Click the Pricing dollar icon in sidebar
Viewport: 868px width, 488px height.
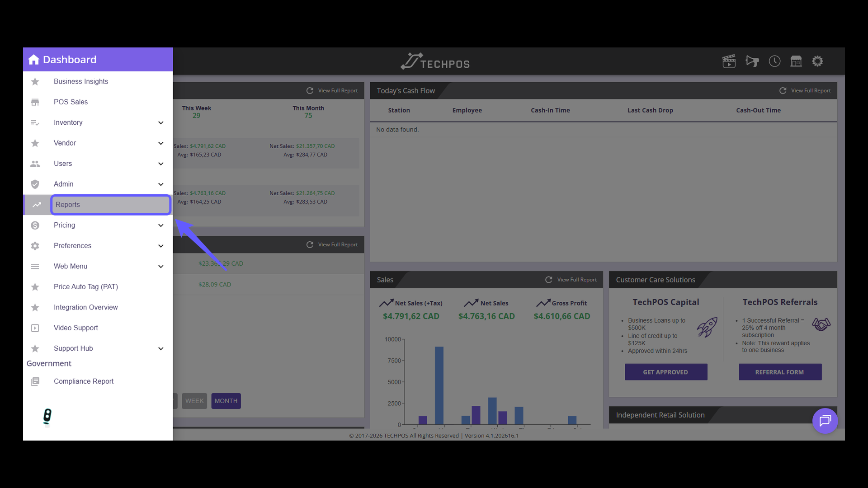35,225
